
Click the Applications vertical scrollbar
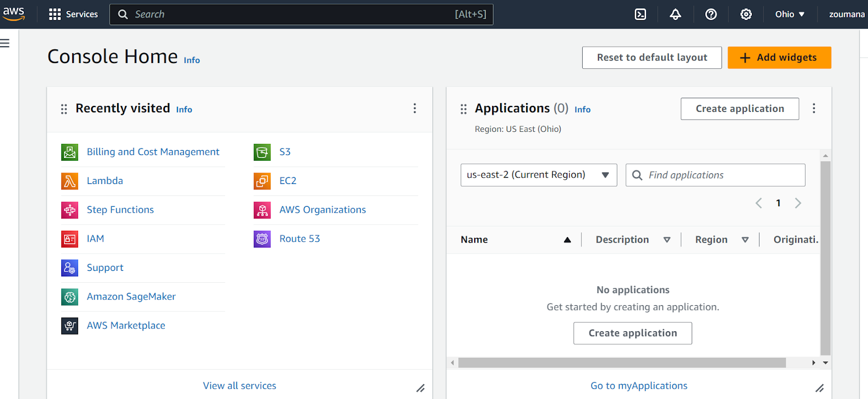point(826,258)
